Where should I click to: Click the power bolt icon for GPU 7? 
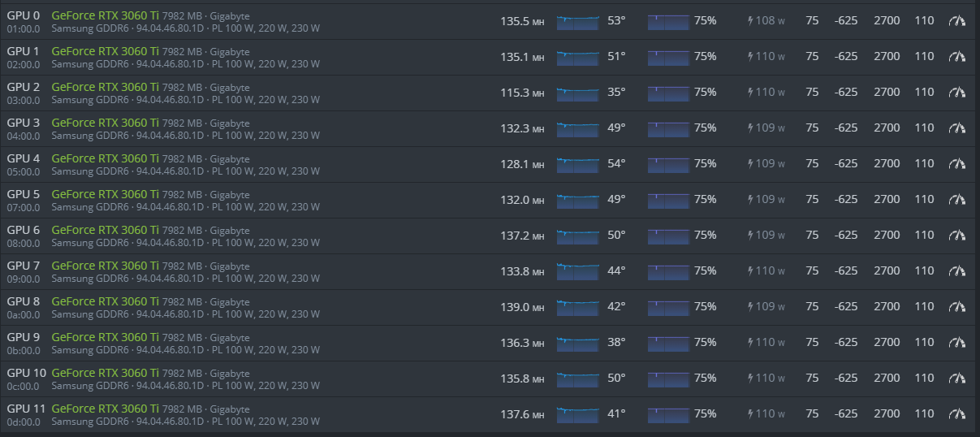(x=751, y=271)
